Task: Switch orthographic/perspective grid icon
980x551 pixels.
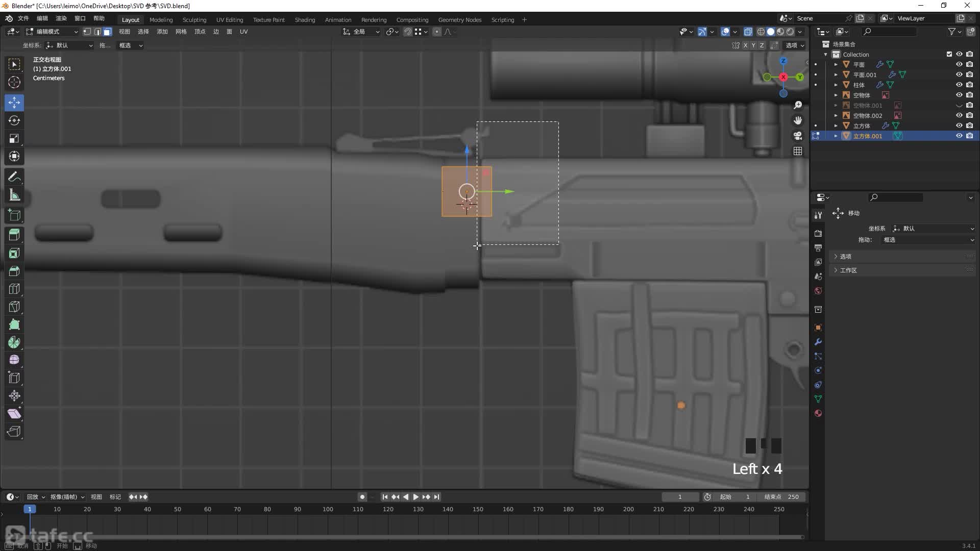Action: (798, 151)
